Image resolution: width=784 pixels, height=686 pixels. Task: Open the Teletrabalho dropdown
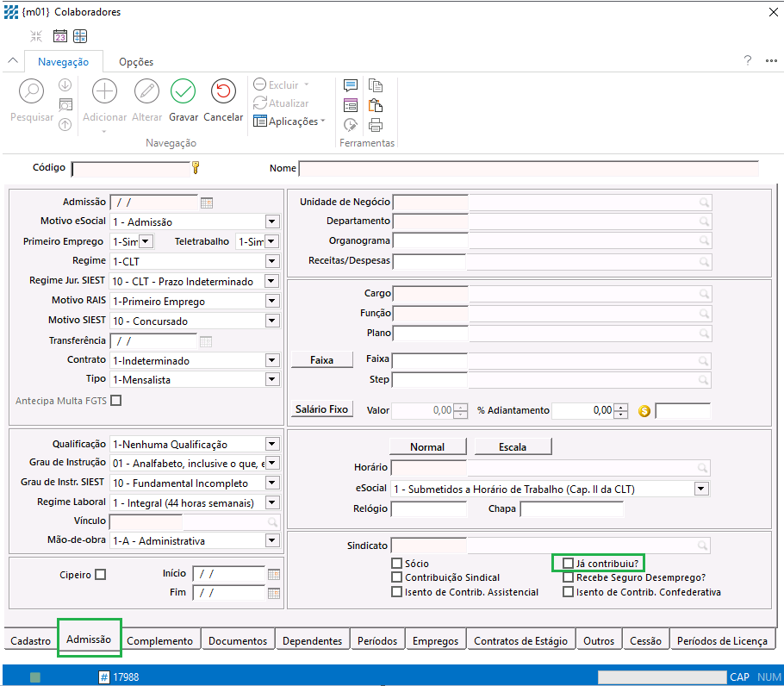tap(271, 241)
